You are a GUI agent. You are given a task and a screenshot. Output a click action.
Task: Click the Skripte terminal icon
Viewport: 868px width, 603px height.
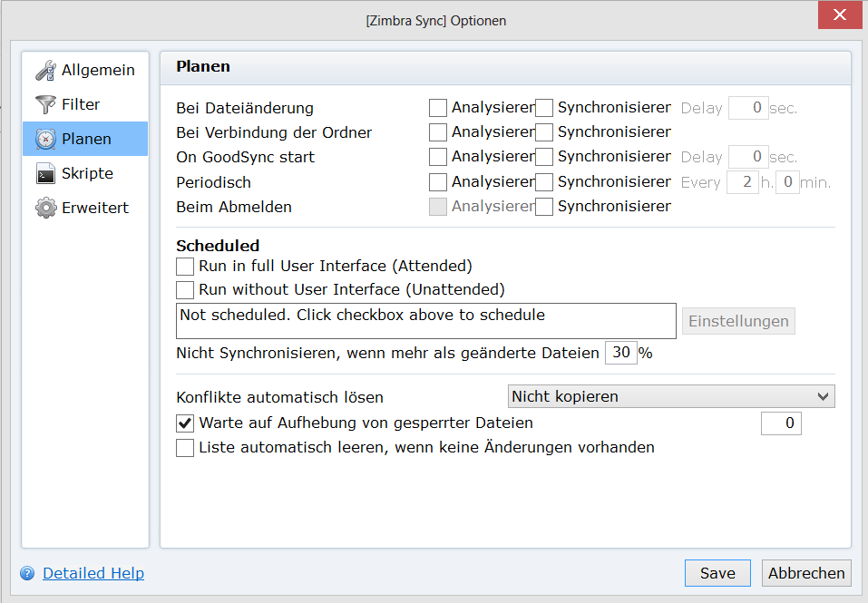tap(45, 173)
